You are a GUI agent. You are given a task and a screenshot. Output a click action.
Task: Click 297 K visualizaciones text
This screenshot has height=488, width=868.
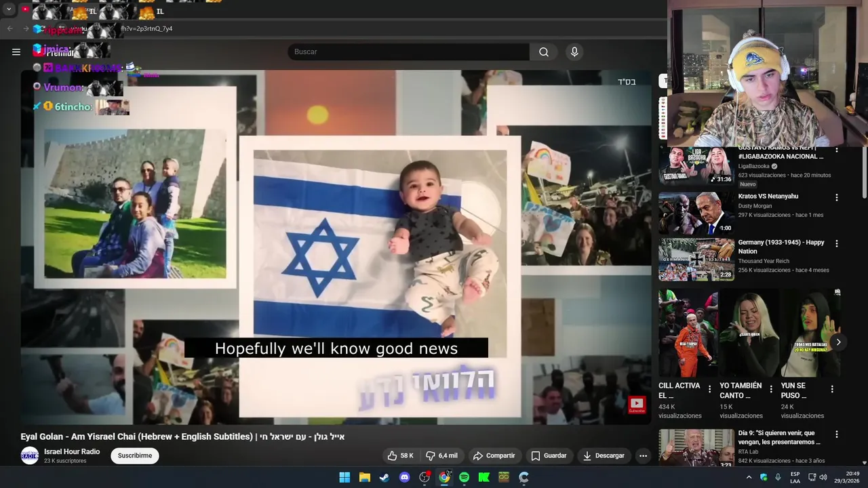764,215
